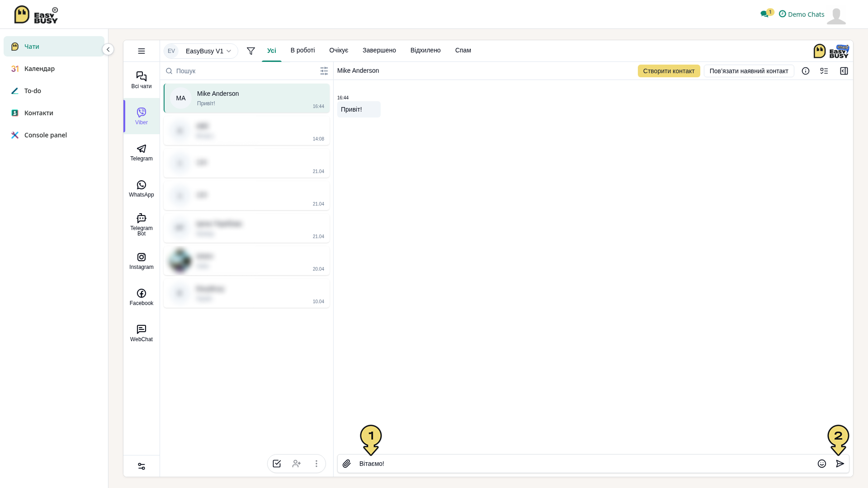Click the hamburger menu icon
This screenshot has width=868, height=488.
pyautogui.click(x=142, y=51)
